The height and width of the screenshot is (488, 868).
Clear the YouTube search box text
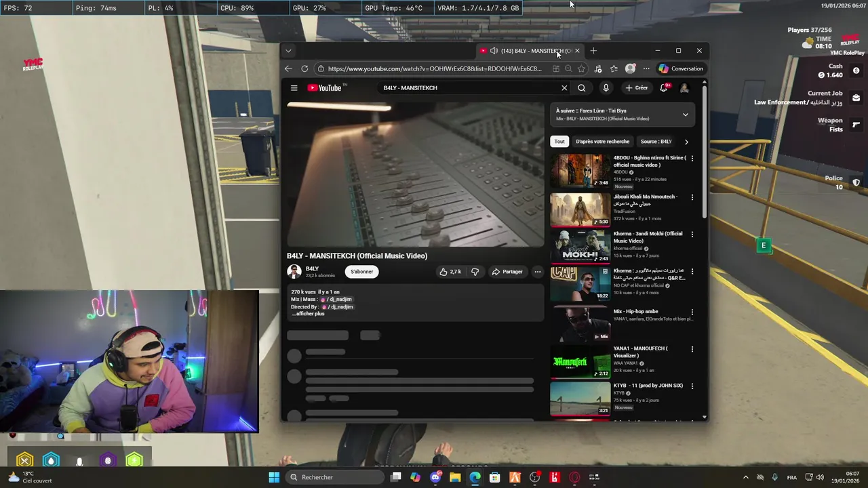pos(564,87)
